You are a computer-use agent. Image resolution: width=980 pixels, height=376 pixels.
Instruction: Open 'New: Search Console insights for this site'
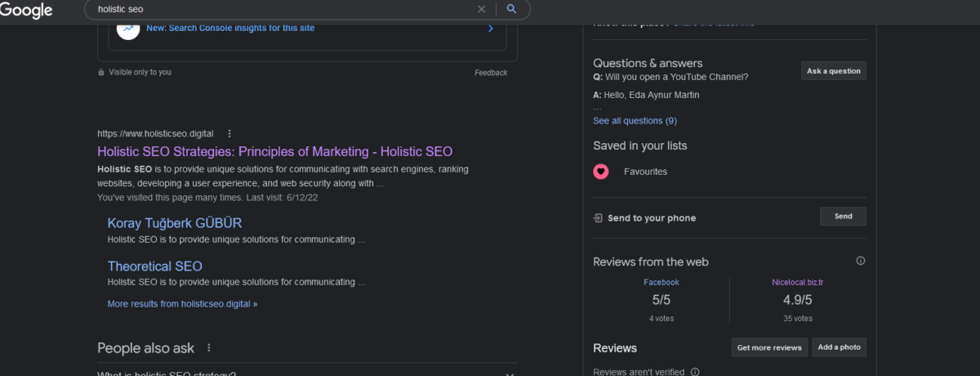(230, 28)
